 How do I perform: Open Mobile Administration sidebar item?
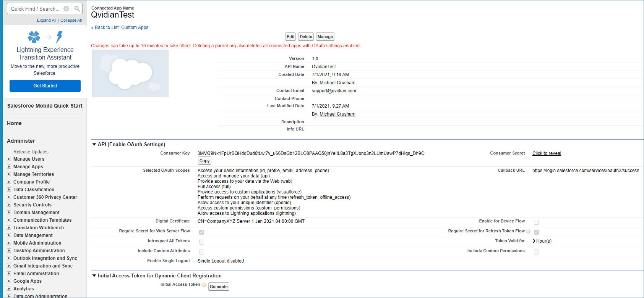coord(37,243)
